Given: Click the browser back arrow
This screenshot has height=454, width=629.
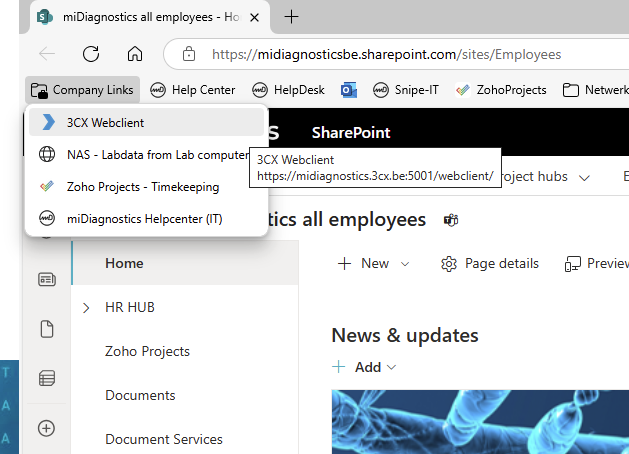Looking at the screenshot, I should pos(47,53).
